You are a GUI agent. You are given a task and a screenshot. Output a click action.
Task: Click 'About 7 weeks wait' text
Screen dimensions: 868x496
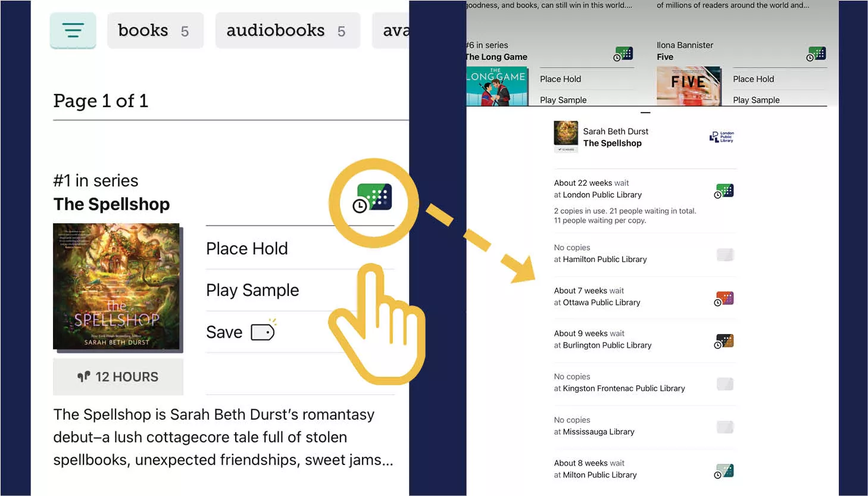tap(589, 291)
